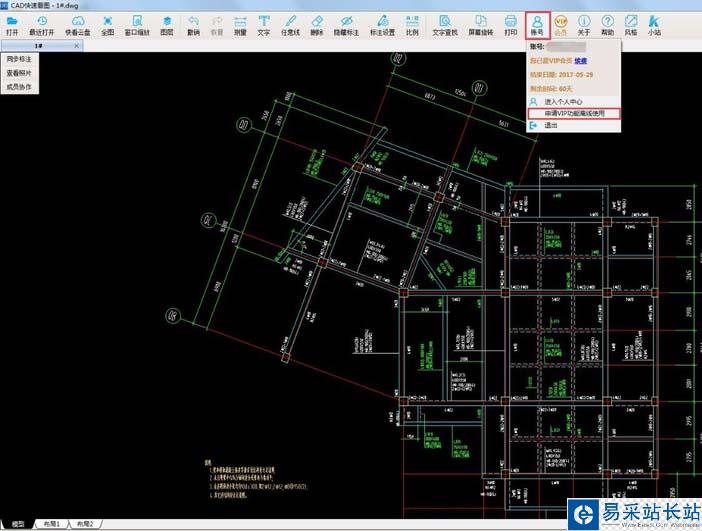Select the 窗口缩放 window zoom tool
Image resolution: width=702 pixels, height=531 pixels.
[137, 26]
